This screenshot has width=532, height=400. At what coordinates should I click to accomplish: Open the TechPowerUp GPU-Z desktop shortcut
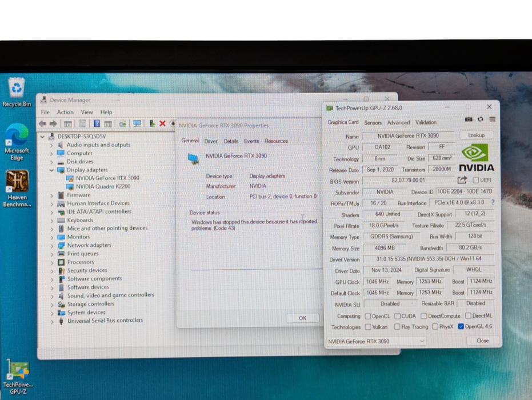pyautogui.click(x=18, y=377)
